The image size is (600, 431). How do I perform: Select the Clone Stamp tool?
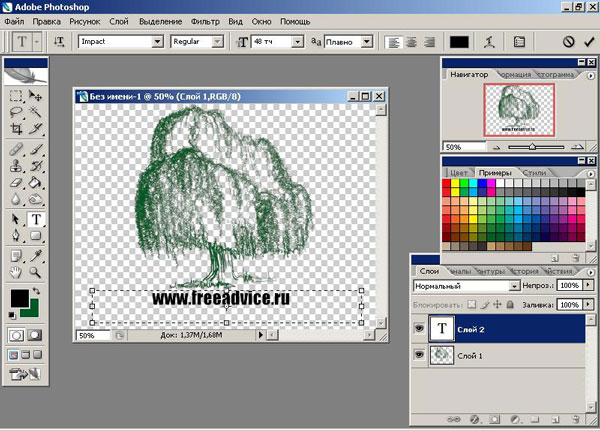coord(16,166)
